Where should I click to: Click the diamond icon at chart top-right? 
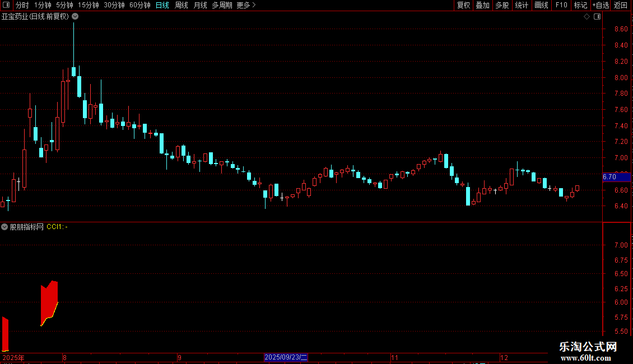click(x=587, y=17)
